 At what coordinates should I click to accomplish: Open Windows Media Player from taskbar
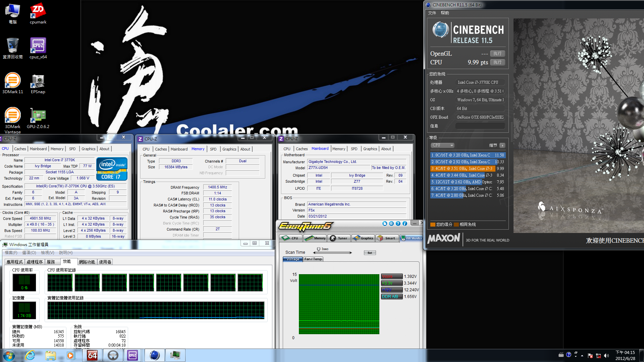tap(70, 355)
